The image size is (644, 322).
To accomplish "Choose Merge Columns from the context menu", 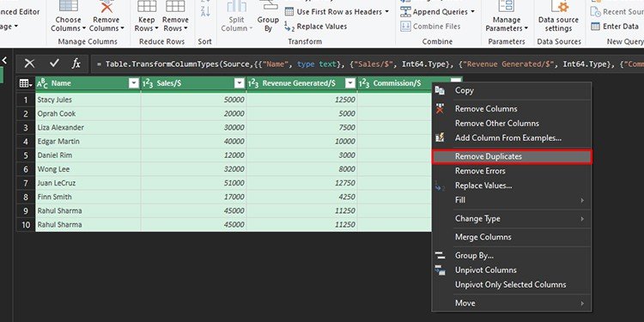I will click(512, 237).
